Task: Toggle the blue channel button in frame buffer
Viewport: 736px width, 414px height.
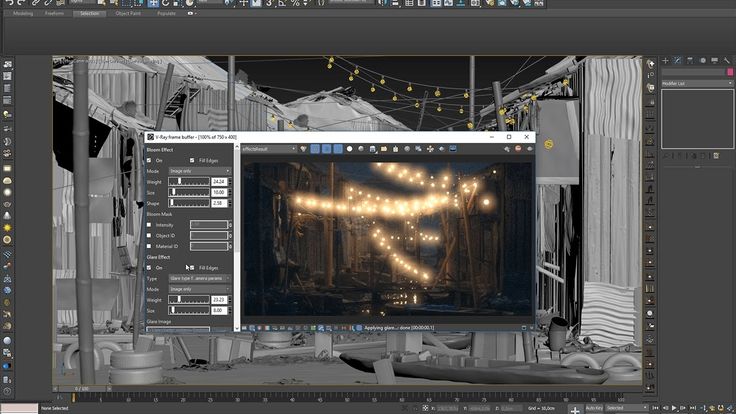Action: coord(338,149)
